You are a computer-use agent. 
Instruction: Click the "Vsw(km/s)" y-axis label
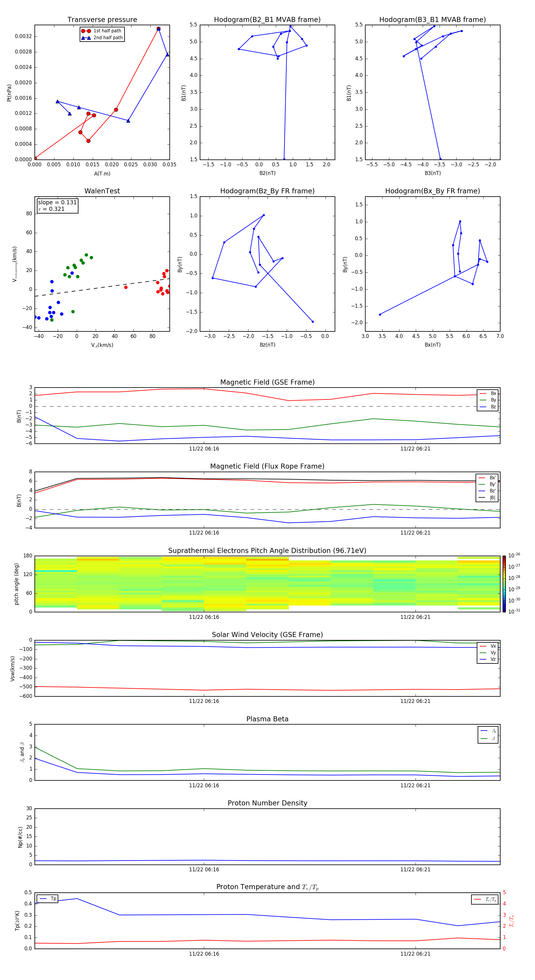(12, 668)
